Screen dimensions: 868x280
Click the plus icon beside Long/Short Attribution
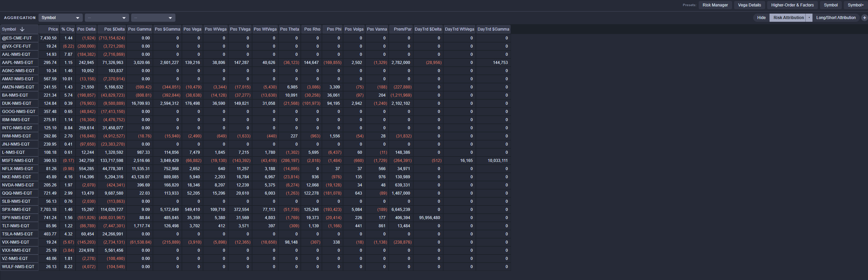[864, 18]
